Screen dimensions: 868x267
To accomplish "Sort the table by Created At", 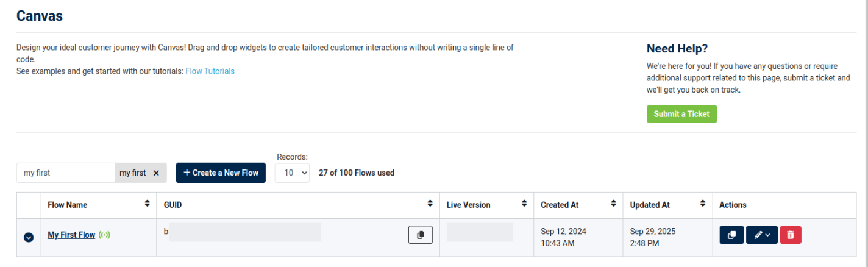I will click(613, 204).
